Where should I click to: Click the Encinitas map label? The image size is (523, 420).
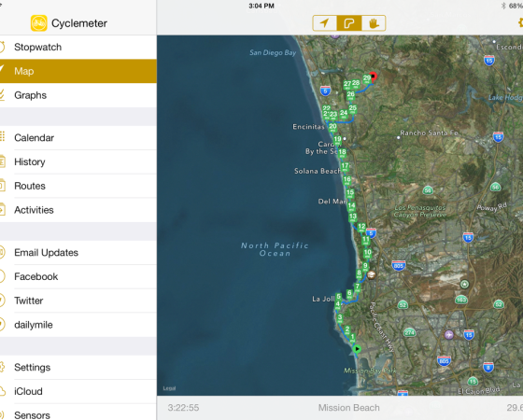tap(308, 127)
